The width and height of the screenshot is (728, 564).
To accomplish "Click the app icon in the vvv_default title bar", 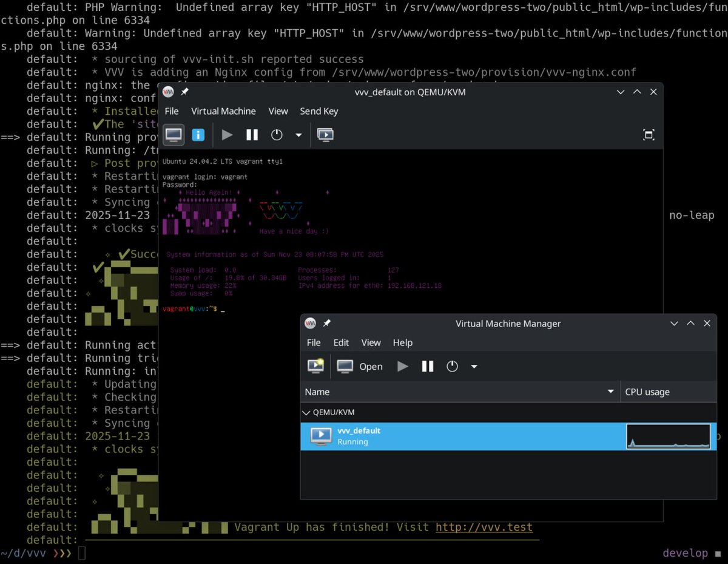I will [169, 92].
